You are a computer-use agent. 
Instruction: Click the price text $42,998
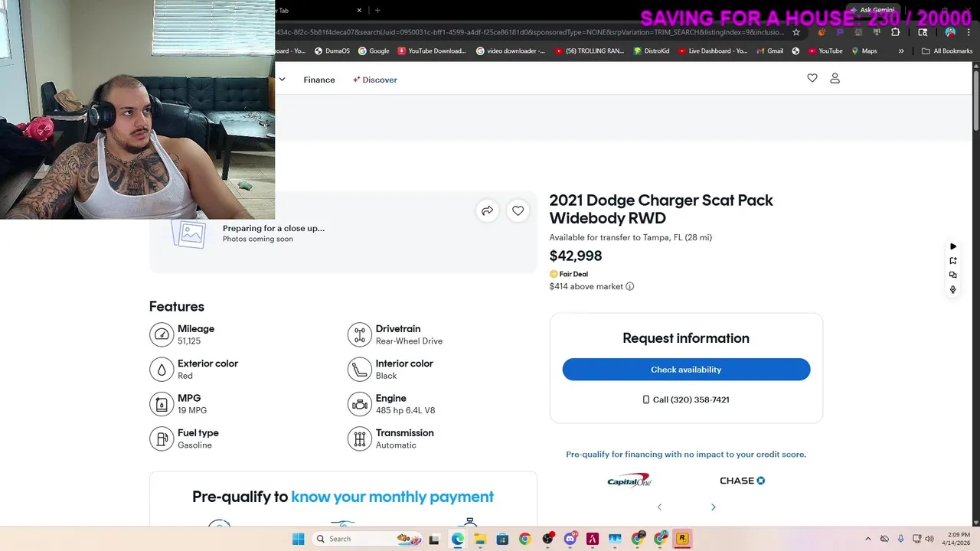click(576, 256)
